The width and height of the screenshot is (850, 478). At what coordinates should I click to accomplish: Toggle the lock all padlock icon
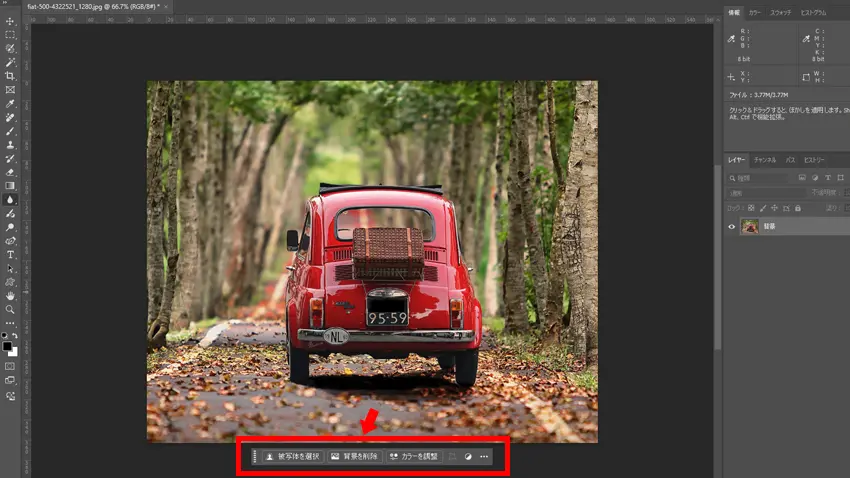(x=797, y=207)
